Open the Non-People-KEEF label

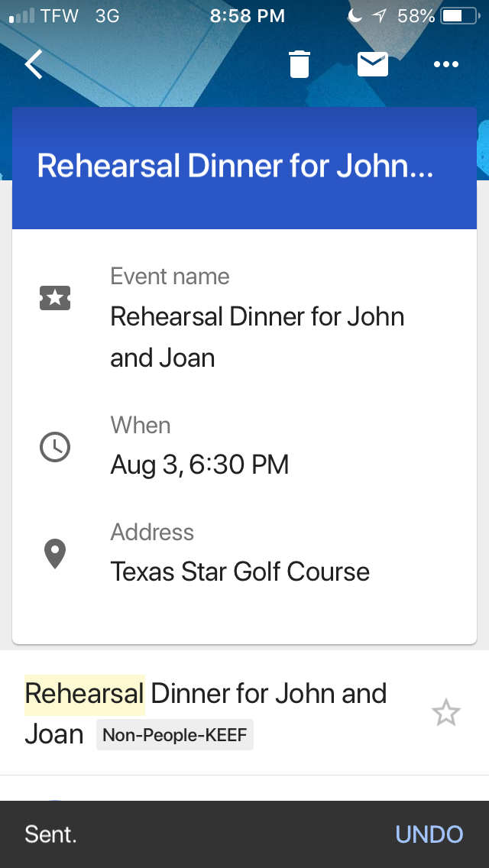coord(175,736)
